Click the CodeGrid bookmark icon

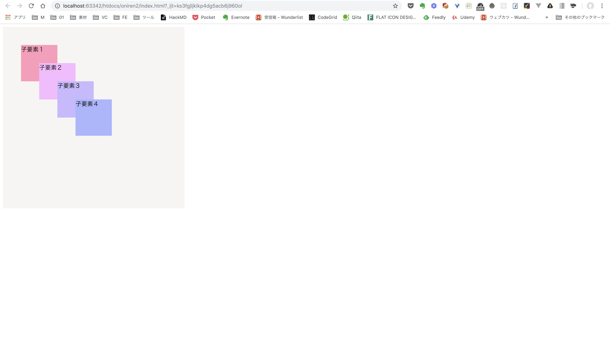312,17
